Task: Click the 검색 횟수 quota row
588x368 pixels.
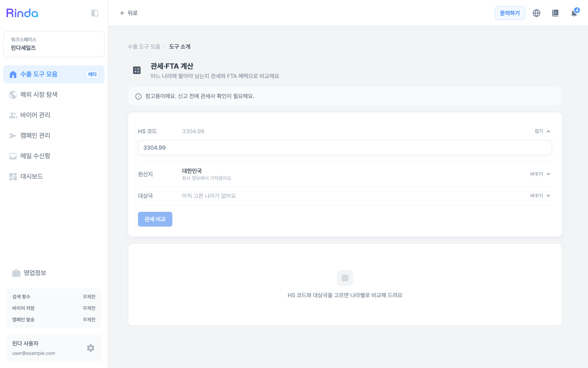Action: (54, 297)
